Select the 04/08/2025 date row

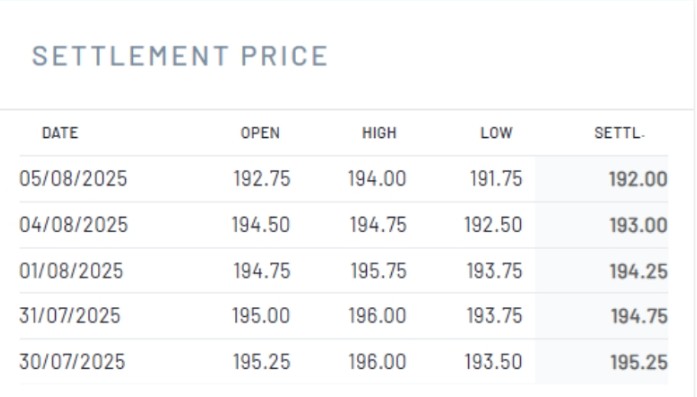343,225
